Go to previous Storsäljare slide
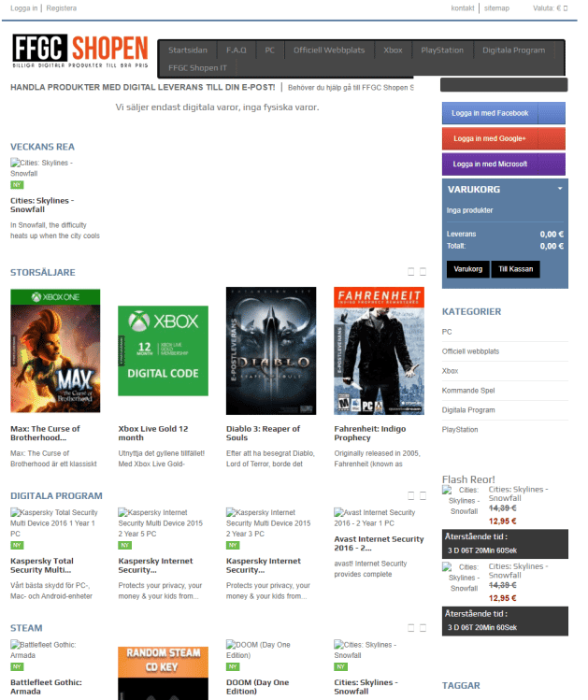 click(x=410, y=271)
